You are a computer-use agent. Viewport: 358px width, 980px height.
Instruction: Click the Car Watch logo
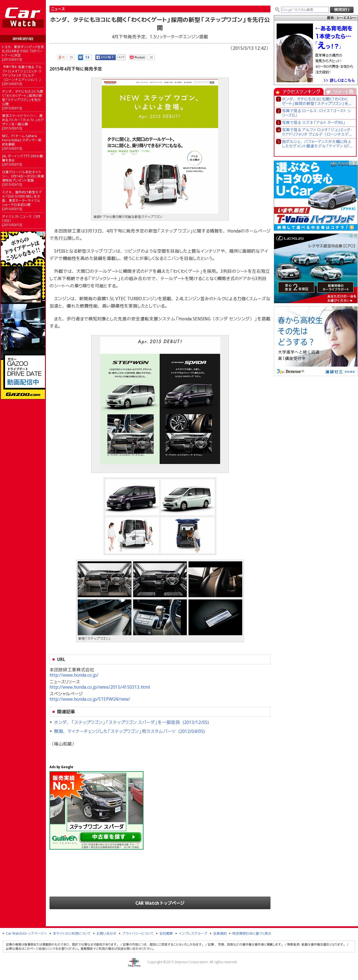tap(23, 18)
